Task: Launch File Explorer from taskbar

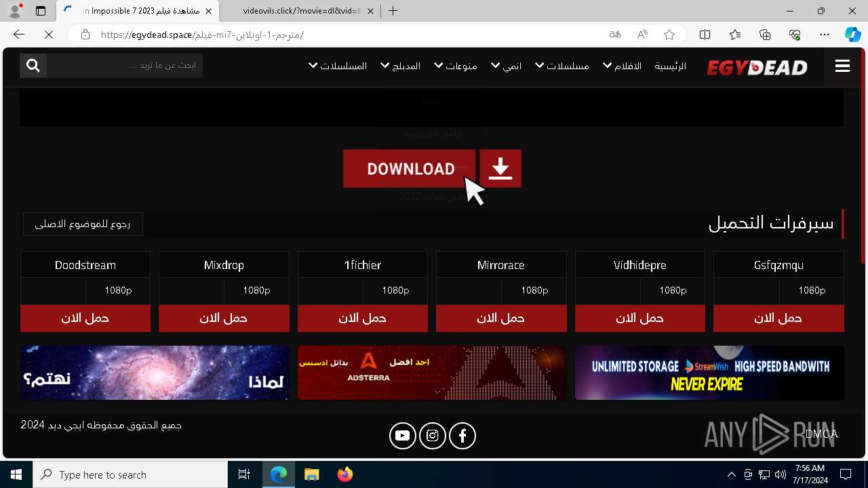Action: 311,474
